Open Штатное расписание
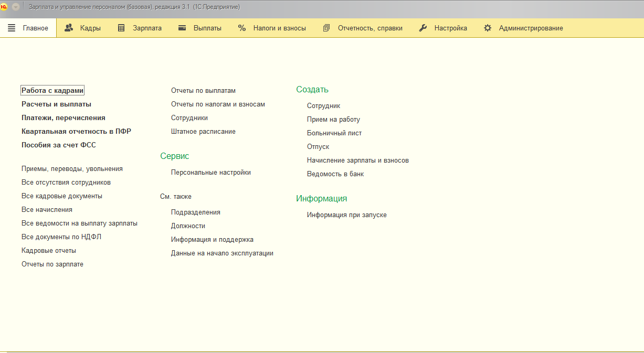The height and width of the screenshot is (353, 644). [x=203, y=132]
